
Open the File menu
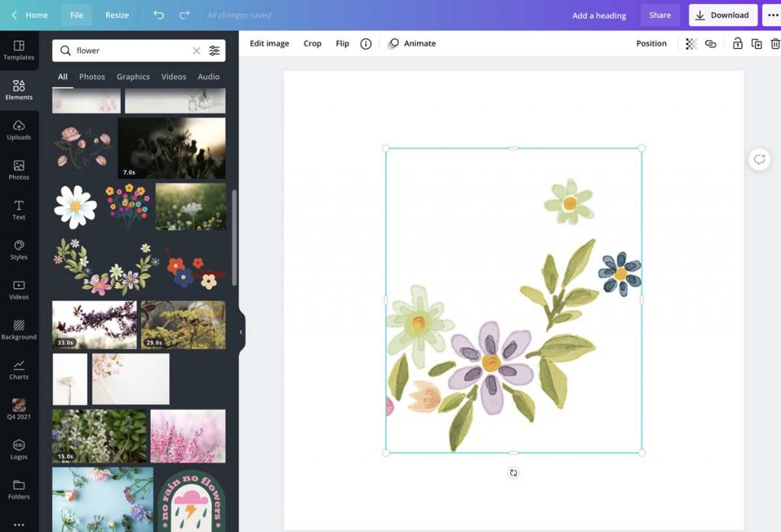point(76,14)
